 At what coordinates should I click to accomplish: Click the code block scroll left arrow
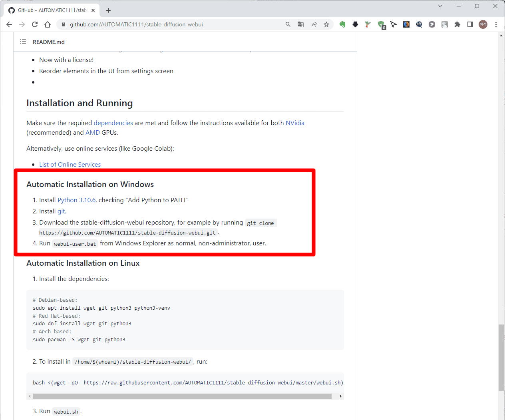[29, 396]
